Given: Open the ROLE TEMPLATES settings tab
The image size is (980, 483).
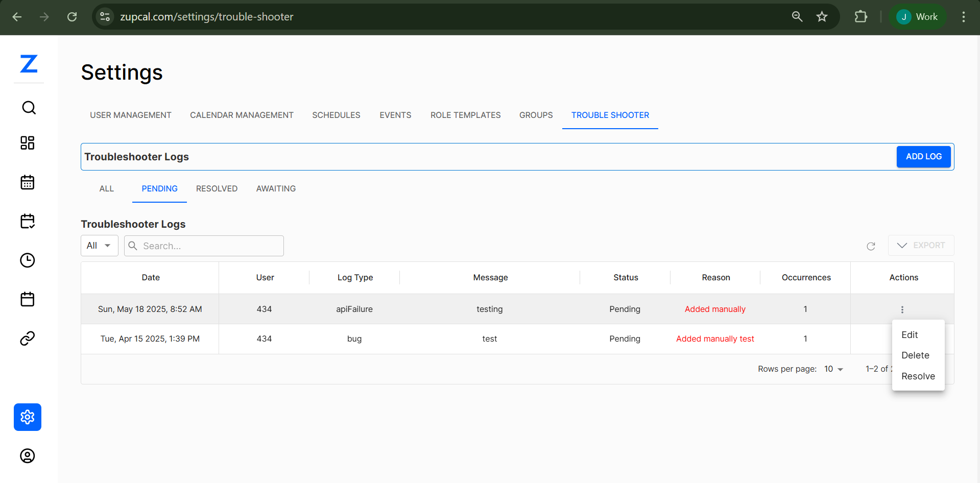Looking at the screenshot, I should [x=465, y=115].
